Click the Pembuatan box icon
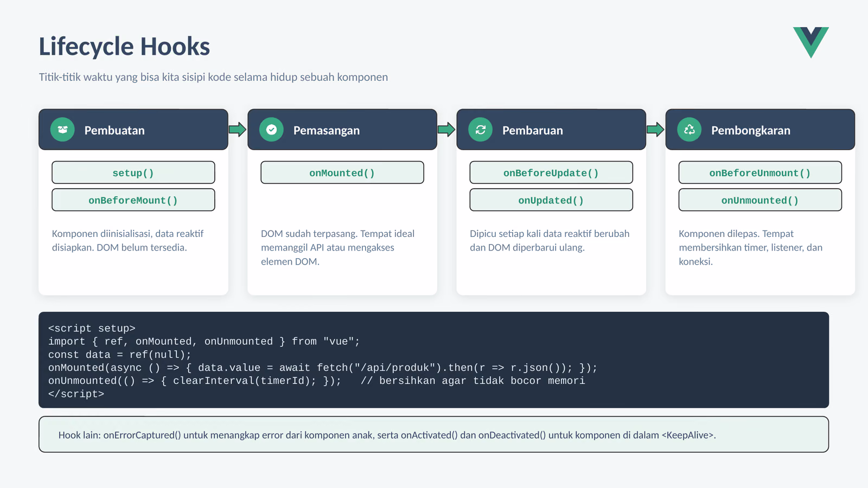Image resolution: width=868 pixels, height=488 pixels. click(62, 130)
